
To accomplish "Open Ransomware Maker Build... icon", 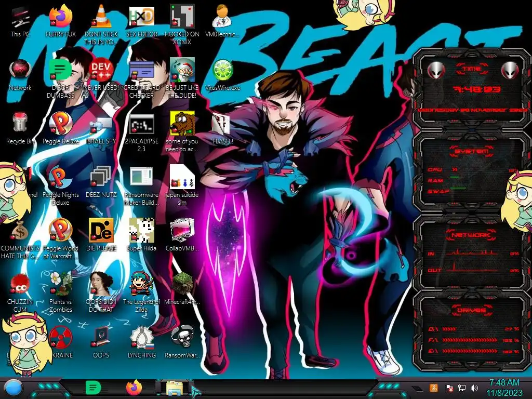I will pyautogui.click(x=142, y=185).
